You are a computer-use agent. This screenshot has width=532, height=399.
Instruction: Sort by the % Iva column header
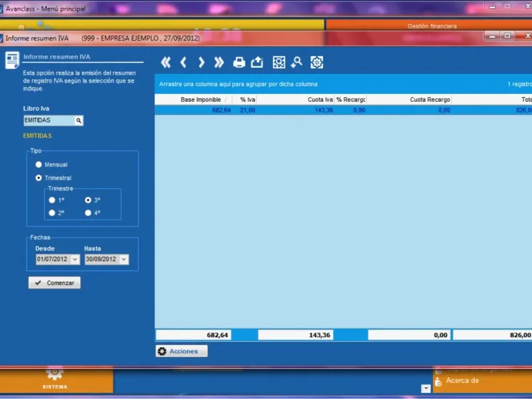point(245,99)
